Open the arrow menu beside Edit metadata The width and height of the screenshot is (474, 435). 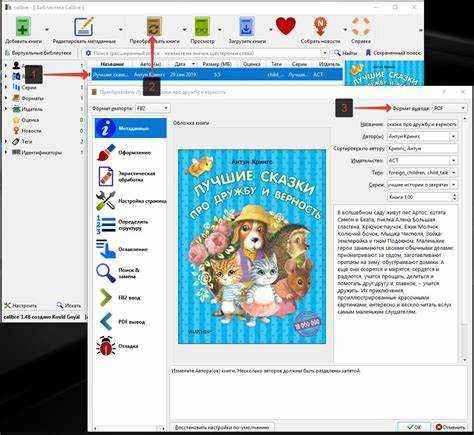click(x=121, y=30)
